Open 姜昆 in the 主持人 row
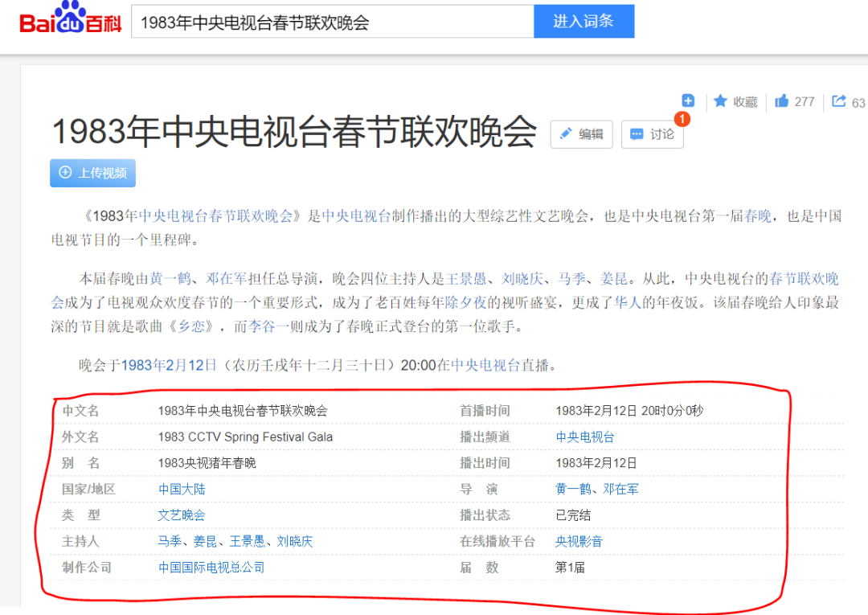Screen dimensions: 868x615 point(205,541)
